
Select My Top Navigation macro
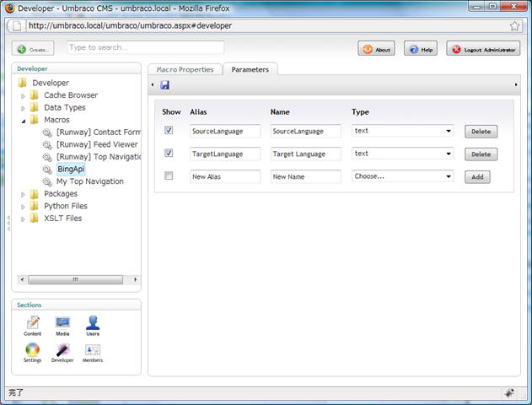pyautogui.click(x=90, y=181)
